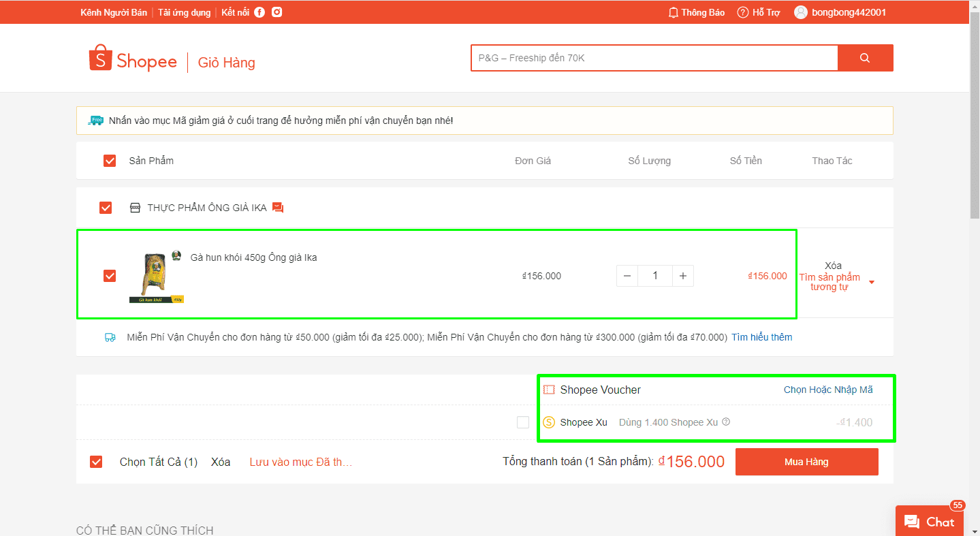This screenshot has width=980, height=536.
Task: Decrease quantity with minus button
Action: click(x=627, y=276)
